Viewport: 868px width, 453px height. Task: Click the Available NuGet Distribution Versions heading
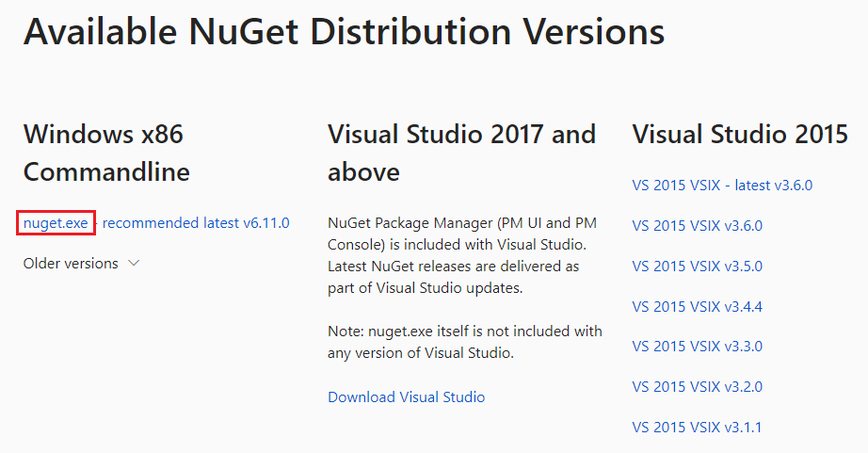(344, 32)
